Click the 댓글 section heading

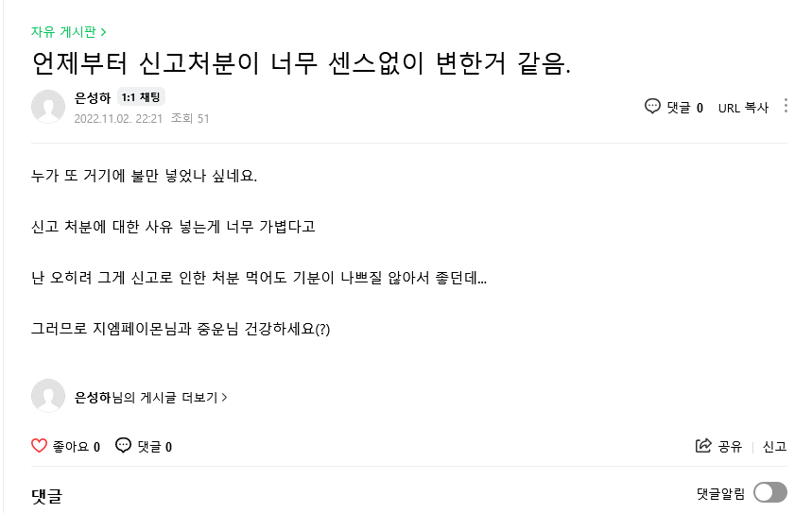coord(46,495)
